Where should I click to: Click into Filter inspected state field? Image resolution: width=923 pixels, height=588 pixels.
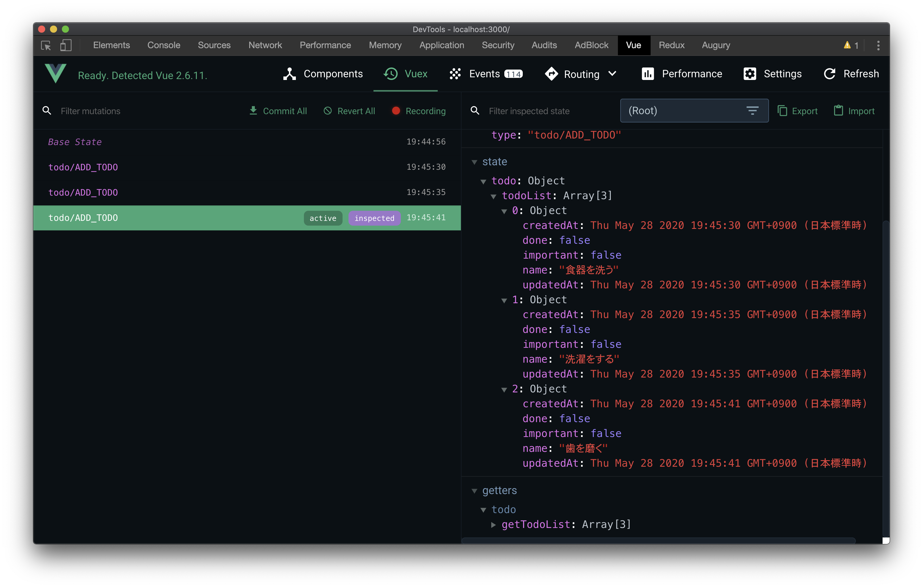(x=551, y=111)
